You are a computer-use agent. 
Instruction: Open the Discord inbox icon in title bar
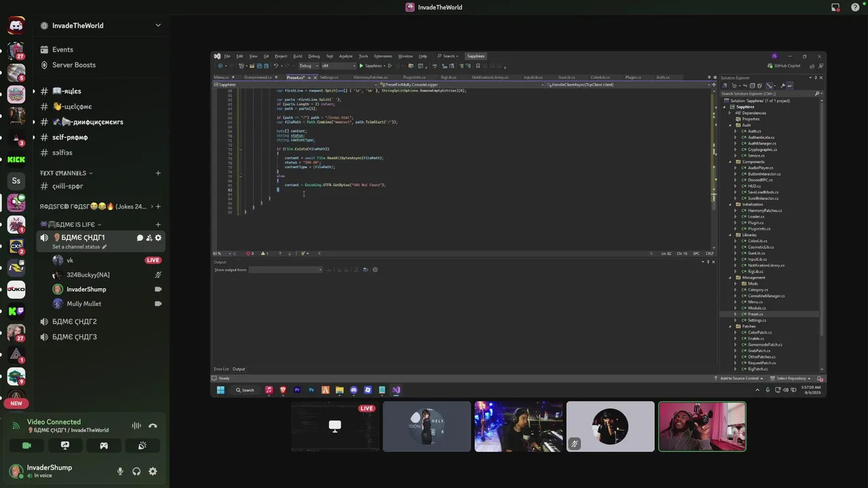[835, 7]
